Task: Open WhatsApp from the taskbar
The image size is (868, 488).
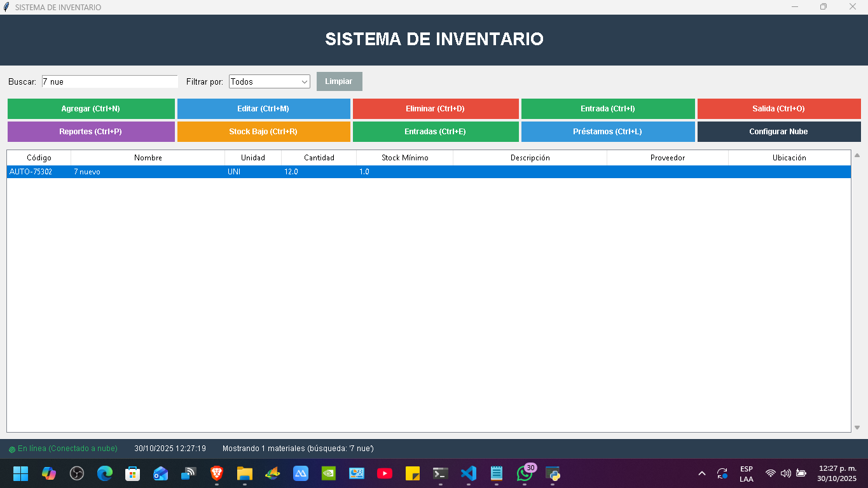Action: (x=525, y=473)
